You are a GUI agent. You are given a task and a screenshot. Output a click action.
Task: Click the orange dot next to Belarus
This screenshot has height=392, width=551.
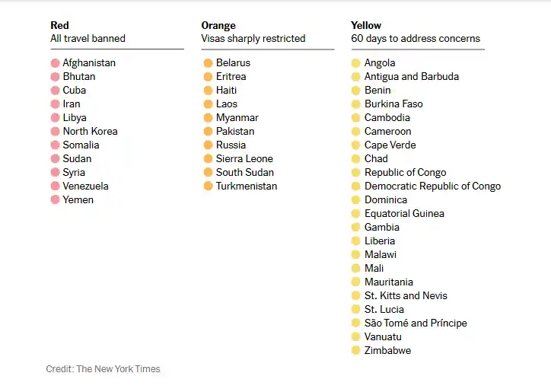[208, 63]
